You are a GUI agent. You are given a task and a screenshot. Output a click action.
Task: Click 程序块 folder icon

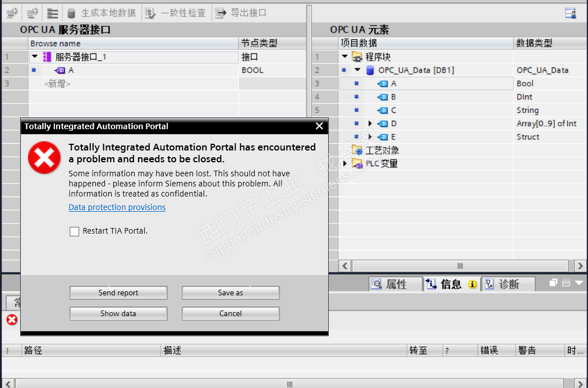tap(357, 57)
